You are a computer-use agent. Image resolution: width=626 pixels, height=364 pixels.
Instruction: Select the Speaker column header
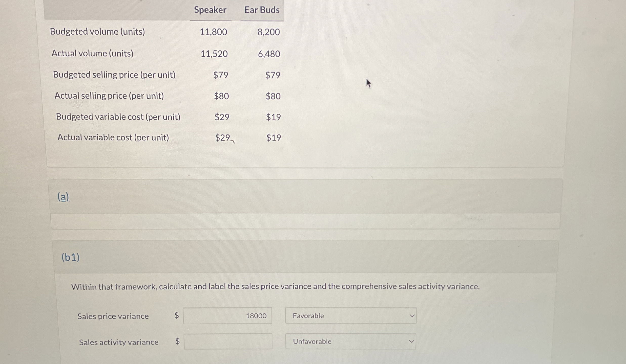click(210, 10)
